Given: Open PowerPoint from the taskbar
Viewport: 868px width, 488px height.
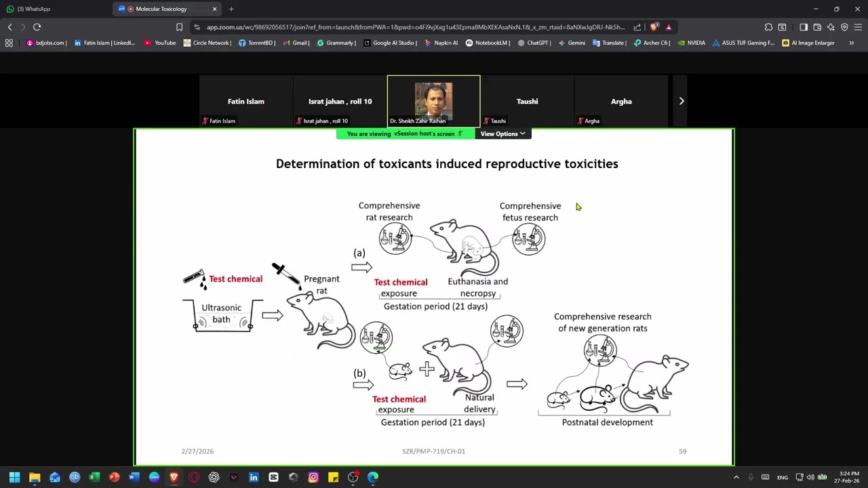Looking at the screenshot, I should click(114, 477).
